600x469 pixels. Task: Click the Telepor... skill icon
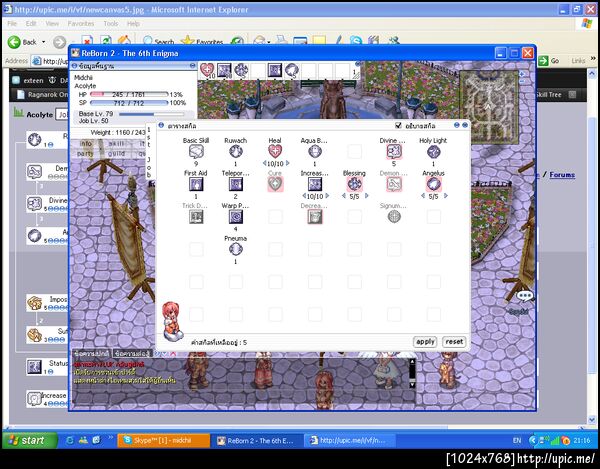click(235, 184)
